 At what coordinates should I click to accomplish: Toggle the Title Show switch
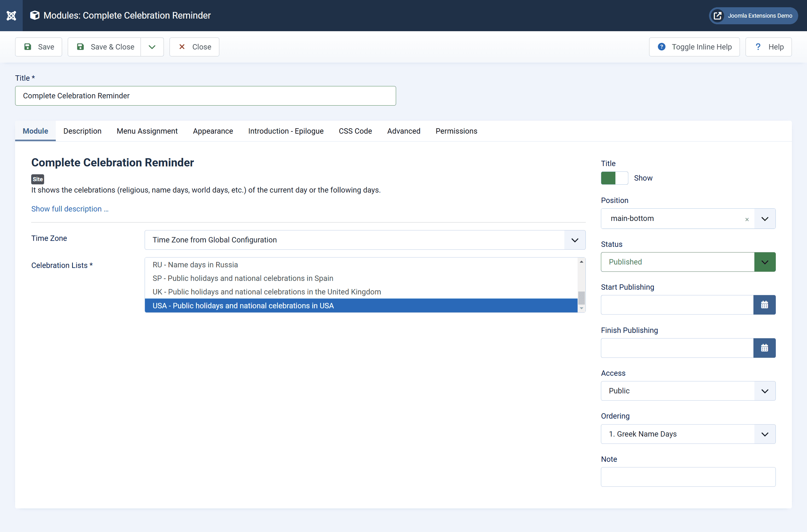(x=615, y=178)
